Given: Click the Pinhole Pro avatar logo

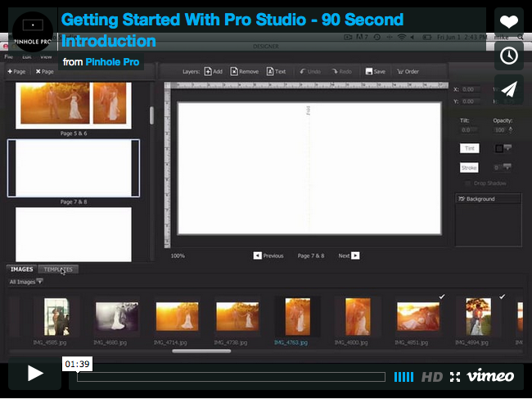Looking at the screenshot, I should point(33,32).
